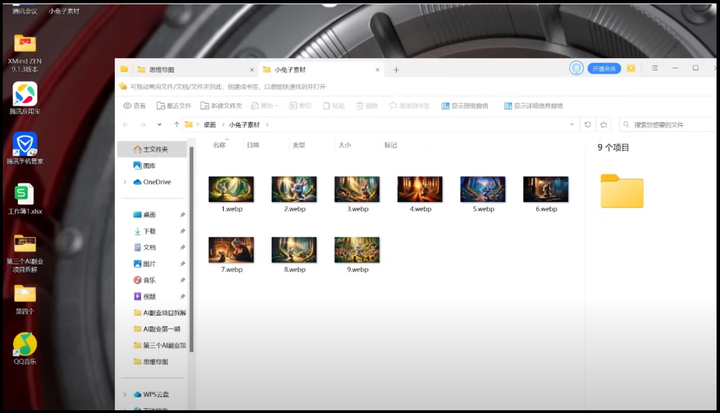Open the user avatar profile icon
The width and height of the screenshot is (720, 413).
click(x=576, y=68)
